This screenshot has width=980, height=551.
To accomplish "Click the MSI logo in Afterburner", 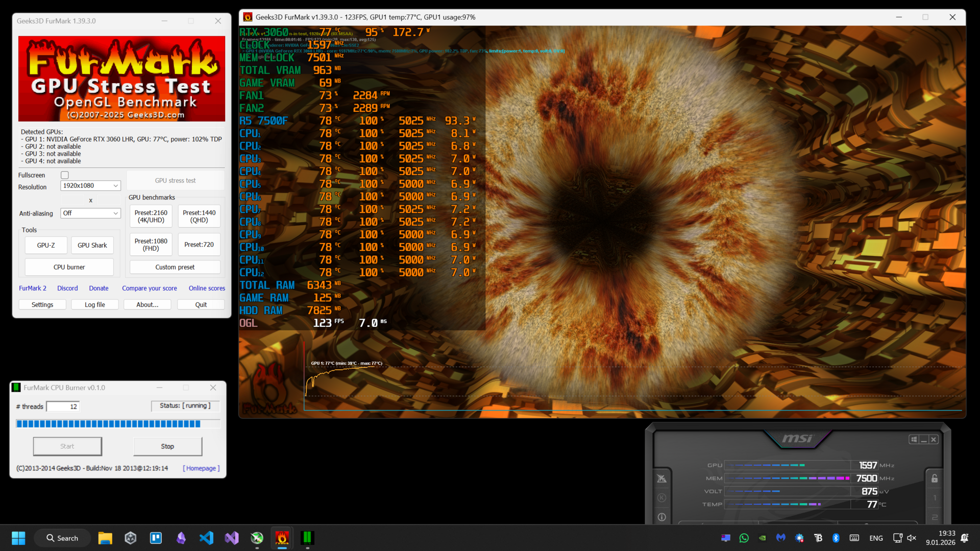I will point(797,439).
